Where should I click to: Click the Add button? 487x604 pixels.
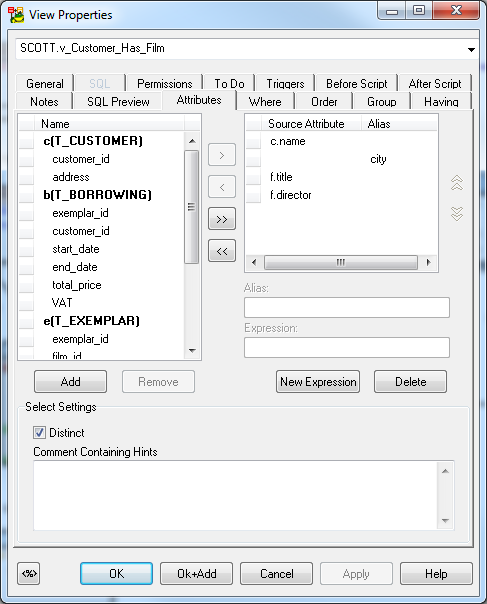71,382
